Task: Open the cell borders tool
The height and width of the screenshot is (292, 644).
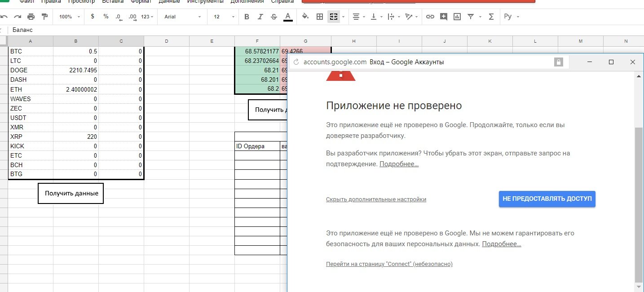Action: click(x=320, y=17)
